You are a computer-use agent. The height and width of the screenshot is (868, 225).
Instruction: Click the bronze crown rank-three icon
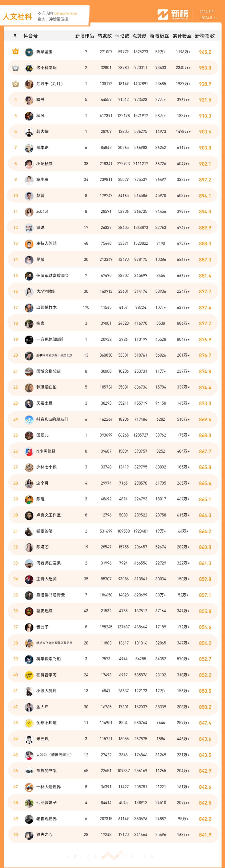click(15, 84)
